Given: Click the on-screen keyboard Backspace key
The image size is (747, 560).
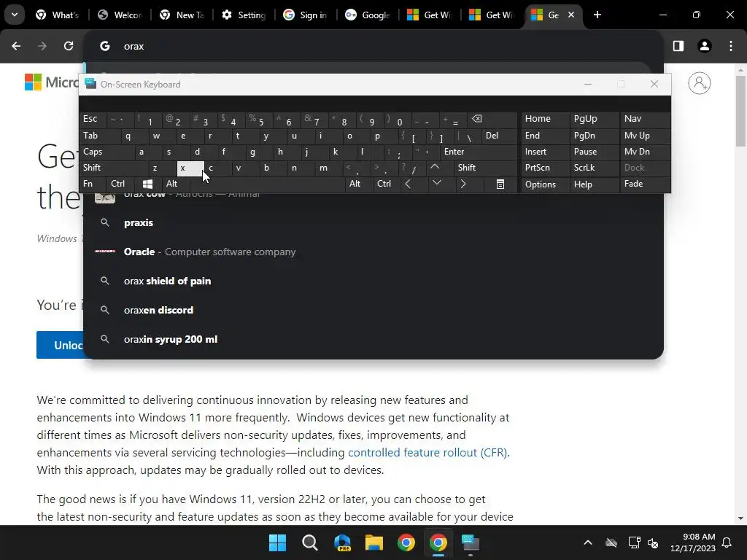Looking at the screenshot, I should 493,120.
